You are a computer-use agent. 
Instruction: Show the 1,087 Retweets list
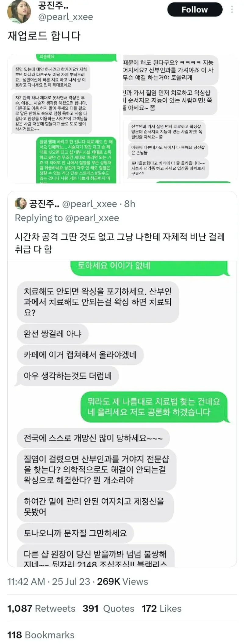[41, 609]
